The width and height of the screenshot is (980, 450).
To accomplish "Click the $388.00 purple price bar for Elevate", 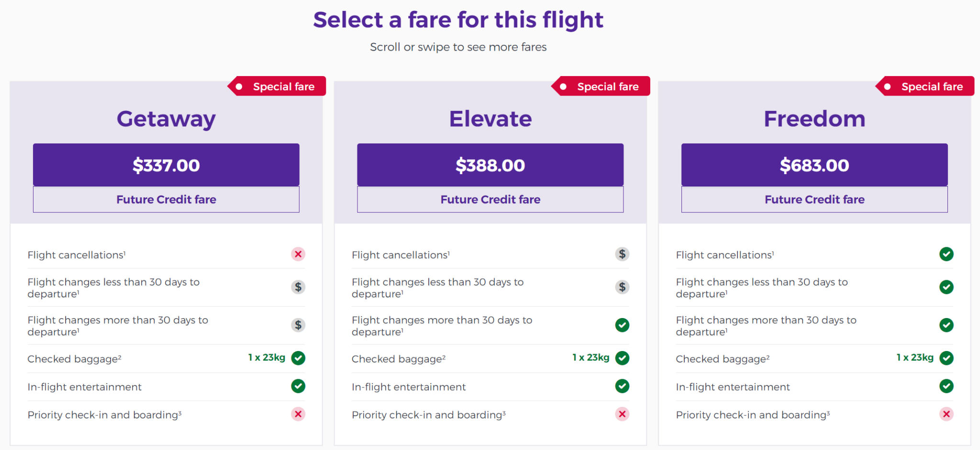I will click(490, 165).
